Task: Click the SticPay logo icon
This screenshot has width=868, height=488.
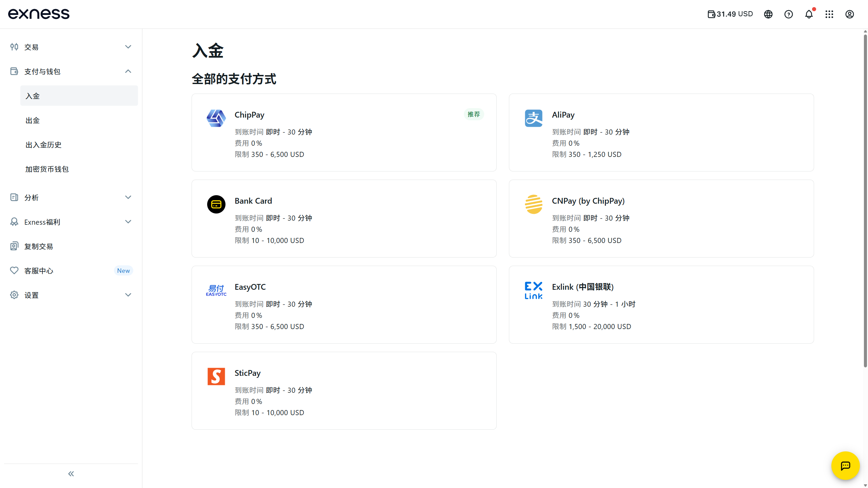Action: click(x=216, y=377)
